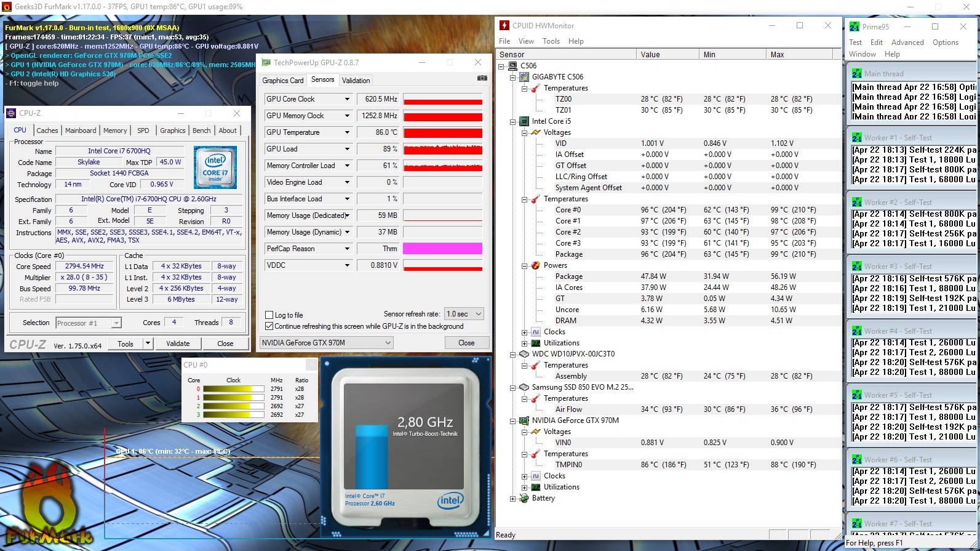Open NVIDIA GeForce GTX 970M GPU selector
The height and width of the screenshot is (551, 980).
327,343
